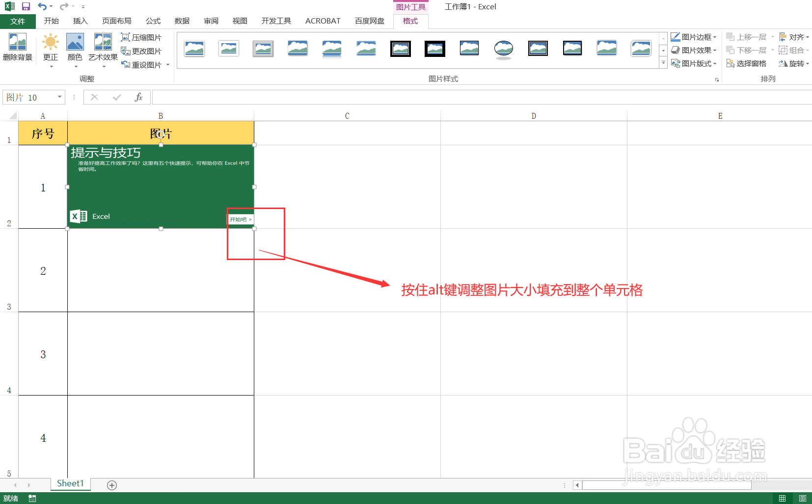This screenshot has height=504, width=812.
Task: Open the File (文件) tab
Action: (x=18, y=21)
